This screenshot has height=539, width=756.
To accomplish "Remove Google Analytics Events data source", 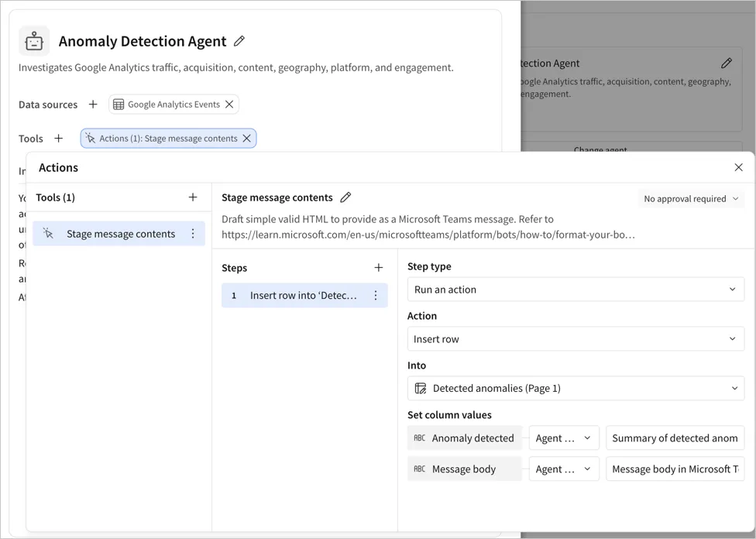I will point(229,104).
